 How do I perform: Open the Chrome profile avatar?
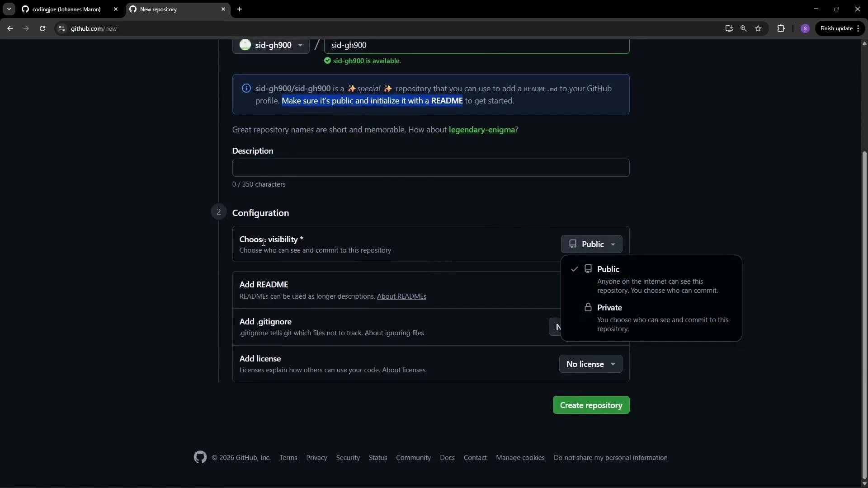[805, 28]
